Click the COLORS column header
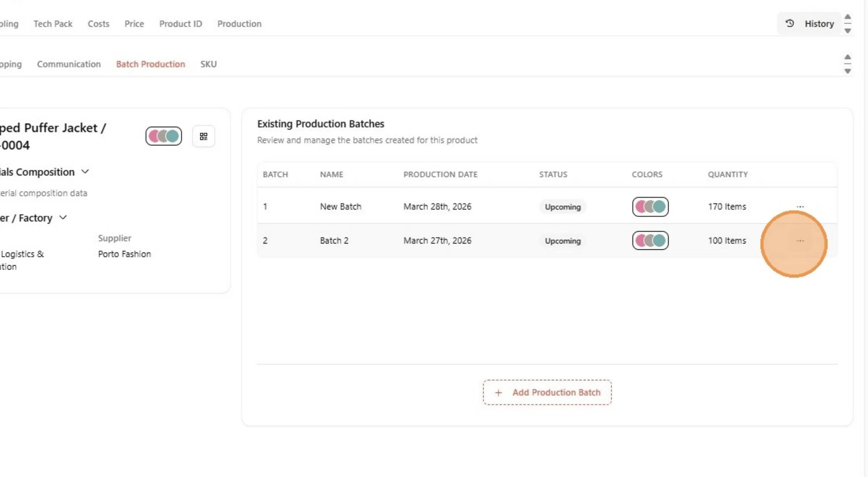 [x=647, y=174]
